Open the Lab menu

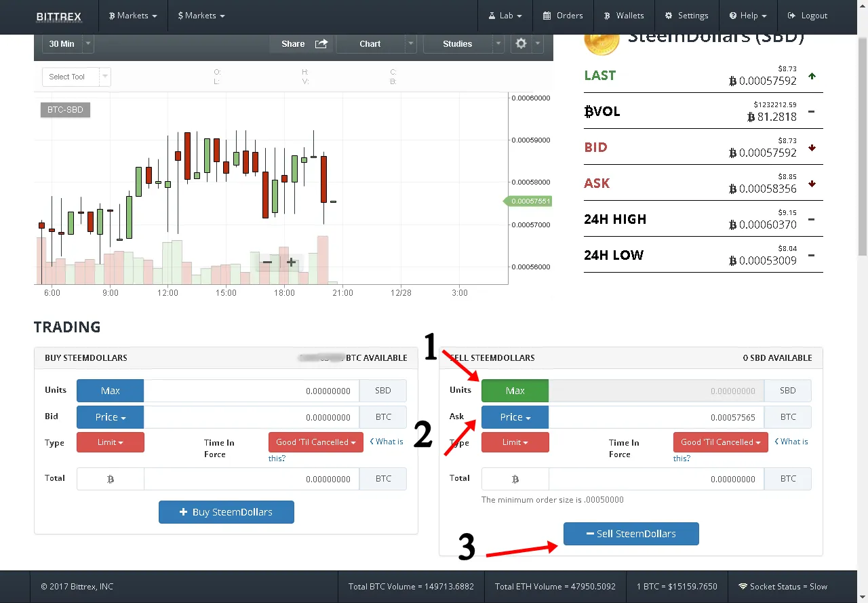click(x=505, y=16)
